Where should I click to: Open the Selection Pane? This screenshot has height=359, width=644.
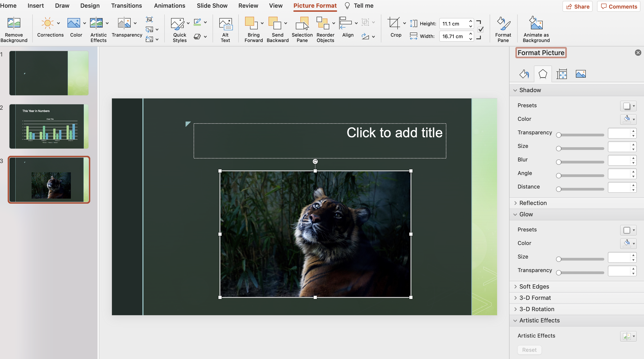(302, 23)
